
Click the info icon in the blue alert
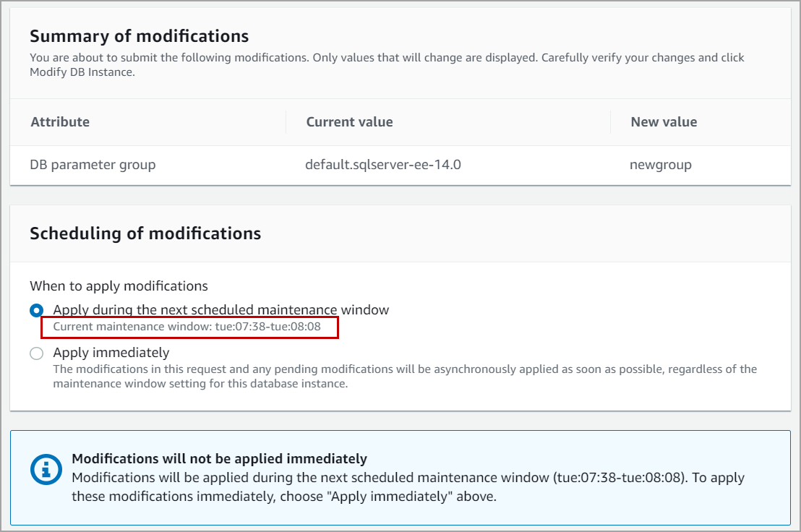(46, 469)
